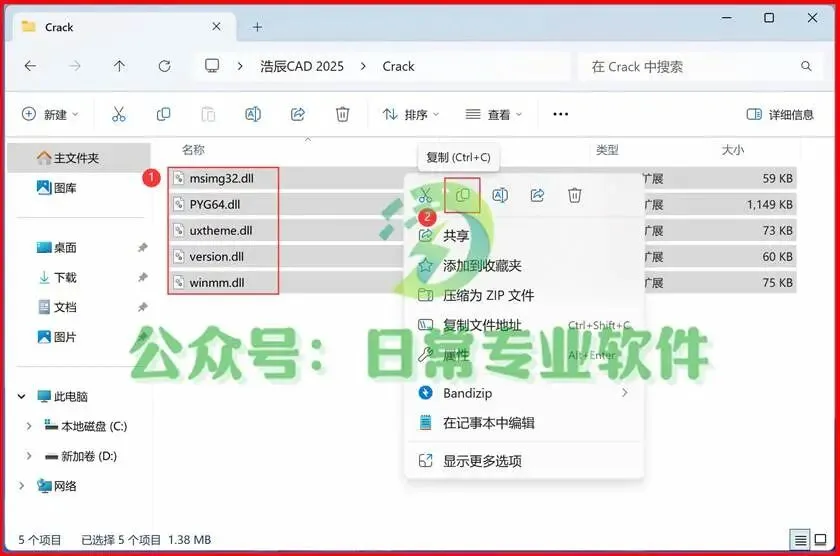Viewport: 840px width, 556px height.
Task: Refresh the Crack folder view
Action: click(x=164, y=66)
